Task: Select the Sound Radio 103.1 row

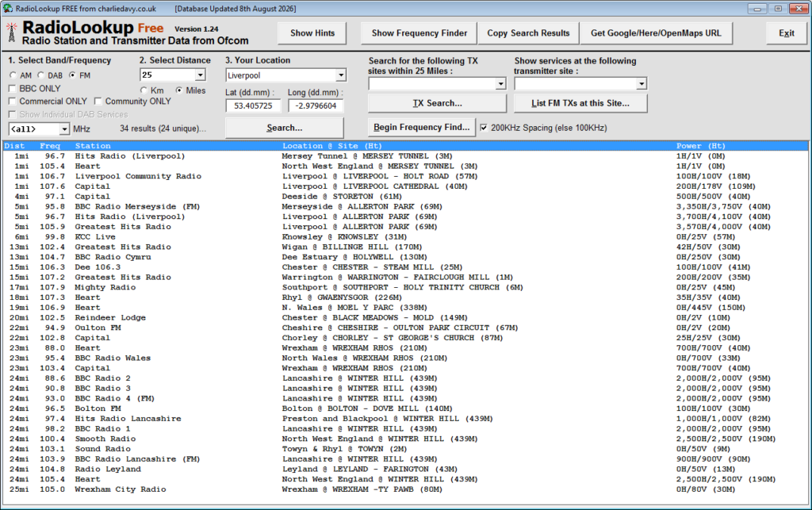Action: pyautogui.click(x=405, y=449)
